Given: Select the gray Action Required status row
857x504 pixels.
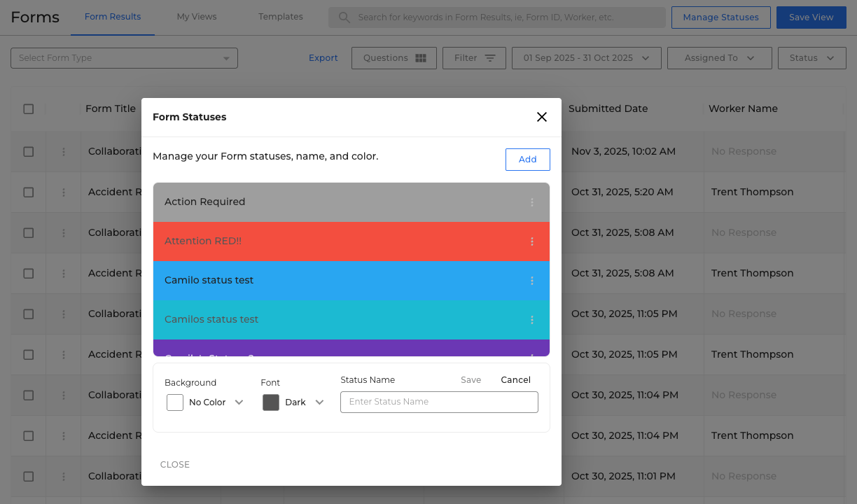Looking at the screenshot, I should click(351, 202).
